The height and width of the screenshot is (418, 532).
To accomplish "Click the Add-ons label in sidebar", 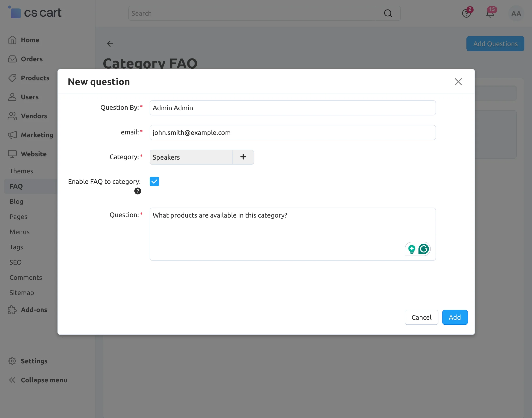I will pyautogui.click(x=34, y=310).
